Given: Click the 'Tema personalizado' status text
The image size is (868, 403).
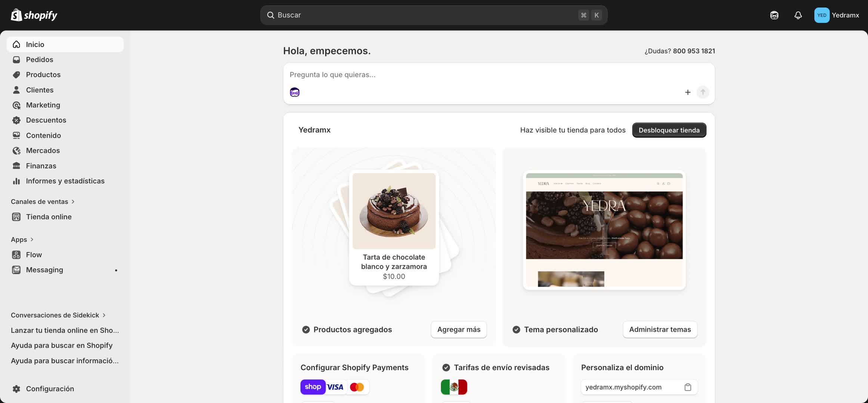Looking at the screenshot, I should pos(561,330).
